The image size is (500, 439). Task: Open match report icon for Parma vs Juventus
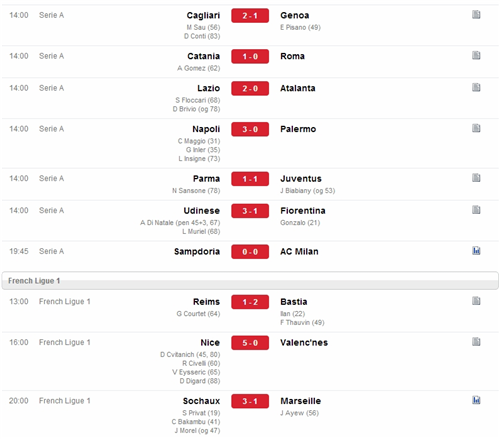[476, 178]
